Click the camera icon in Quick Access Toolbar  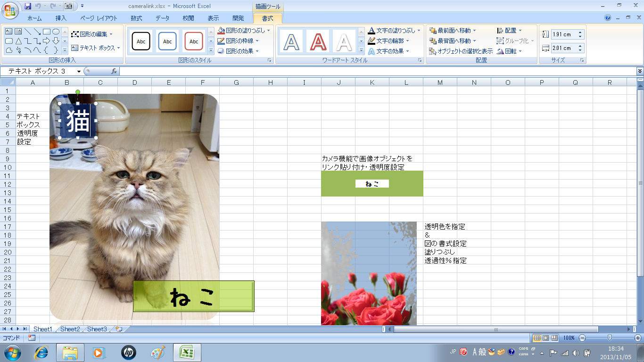coord(68,6)
